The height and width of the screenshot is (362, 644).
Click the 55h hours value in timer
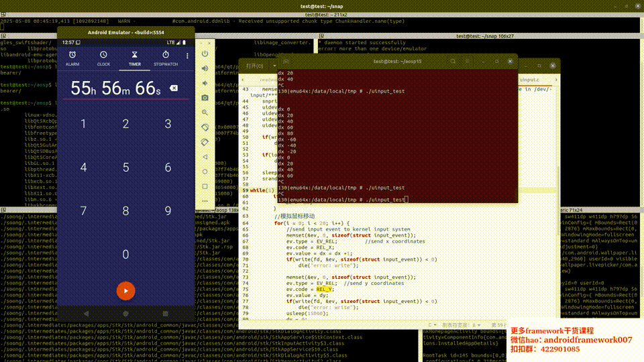coord(83,88)
